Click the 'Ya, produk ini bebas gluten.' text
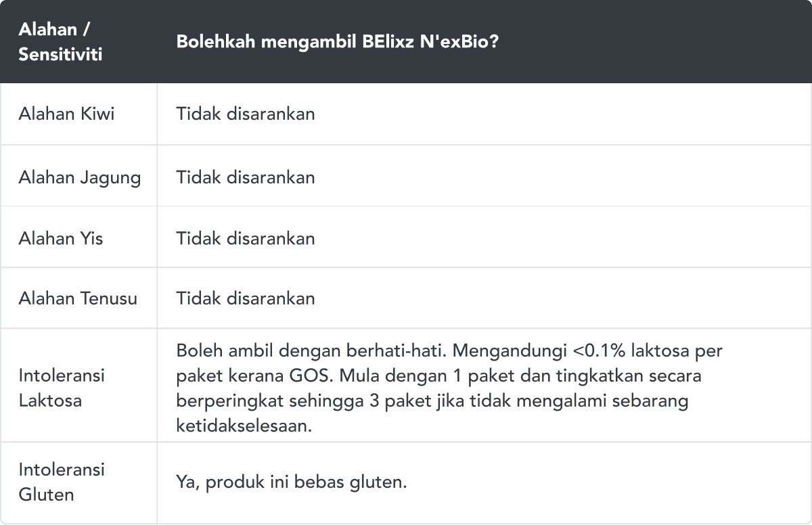The height and width of the screenshot is (525, 812). pos(292,483)
